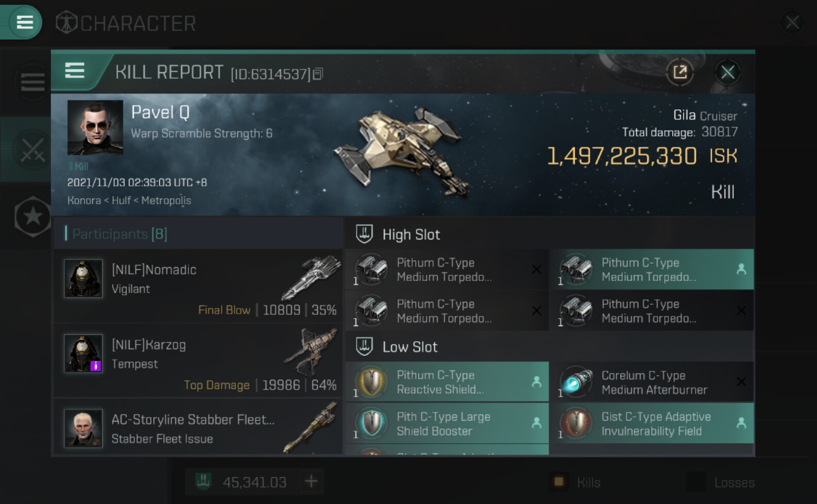Open the star emblem sidebar icon
The width and height of the screenshot is (817, 504).
[x=32, y=217]
